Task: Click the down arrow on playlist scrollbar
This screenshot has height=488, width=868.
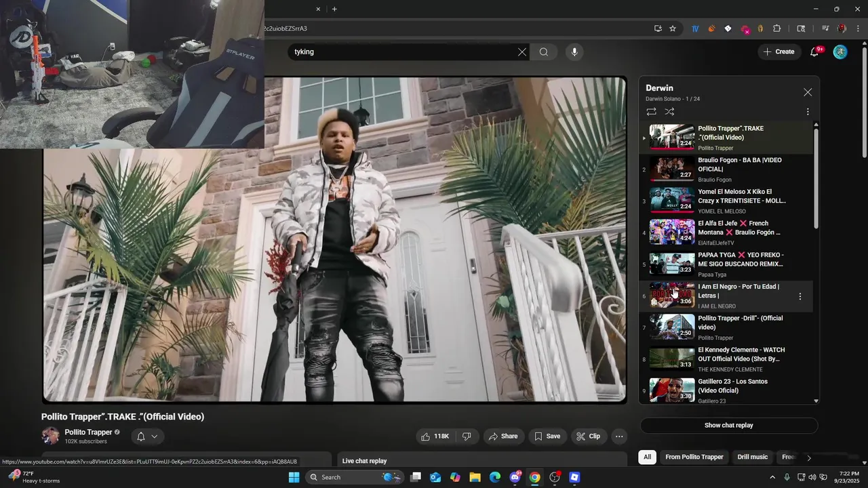Action: (x=816, y=401)
